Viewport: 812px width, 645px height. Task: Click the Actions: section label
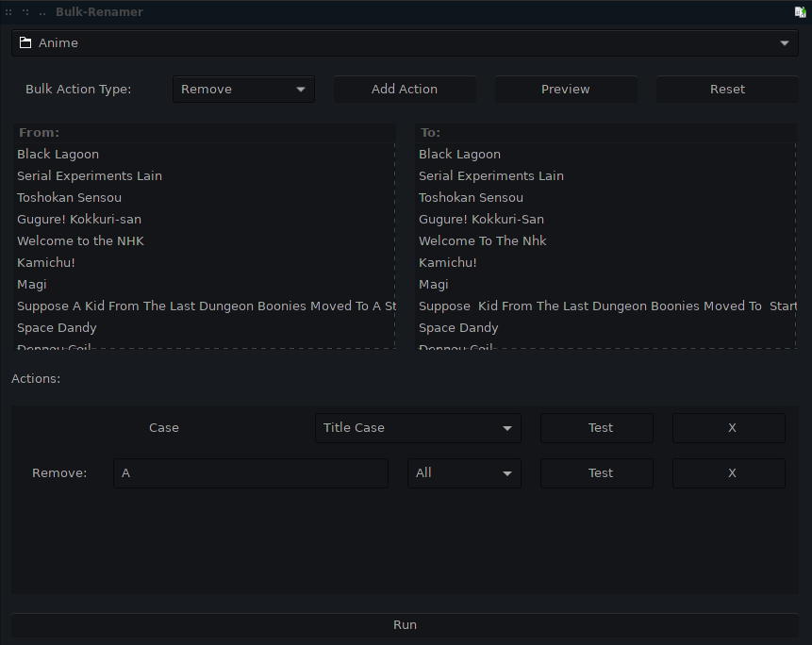(x=36, y=379)
